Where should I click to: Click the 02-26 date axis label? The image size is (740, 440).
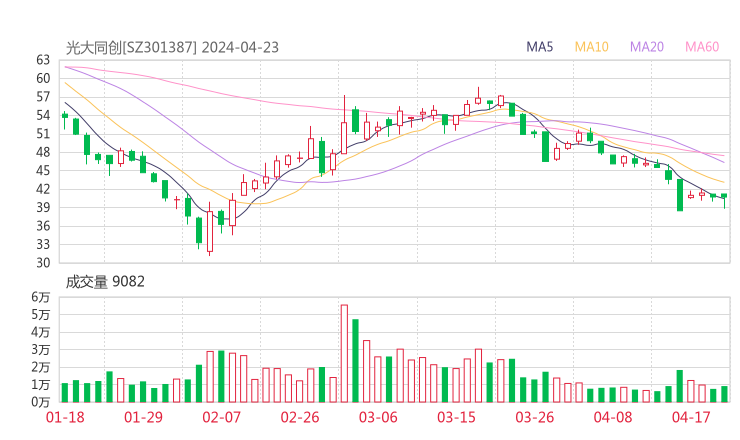pos(300,417)
